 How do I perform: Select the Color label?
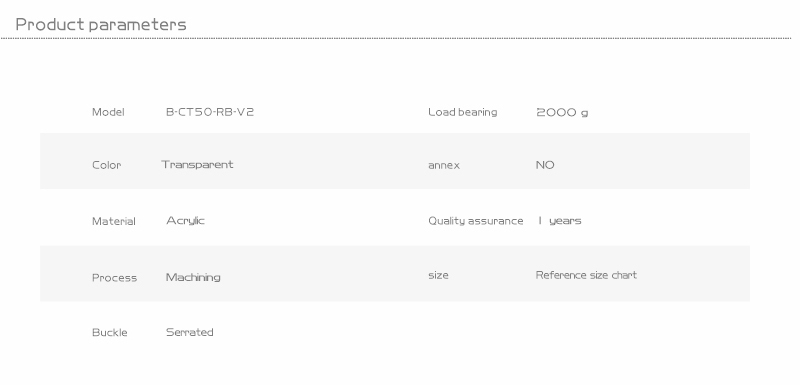point(107,165)
